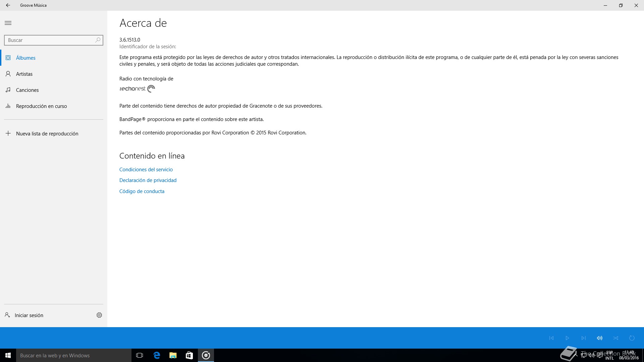Go back with the arrow button
This screenshot has width=644, height=362.
(8, 5)
